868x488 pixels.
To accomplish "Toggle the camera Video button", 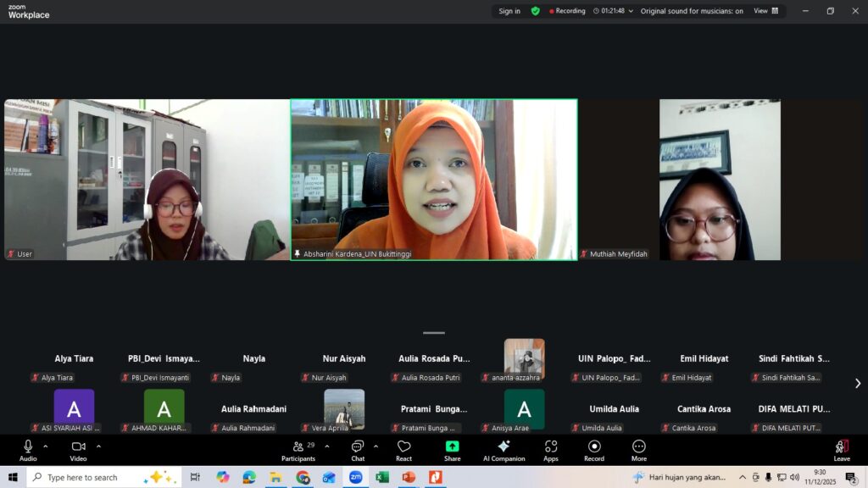I will [x=78, y=450].
